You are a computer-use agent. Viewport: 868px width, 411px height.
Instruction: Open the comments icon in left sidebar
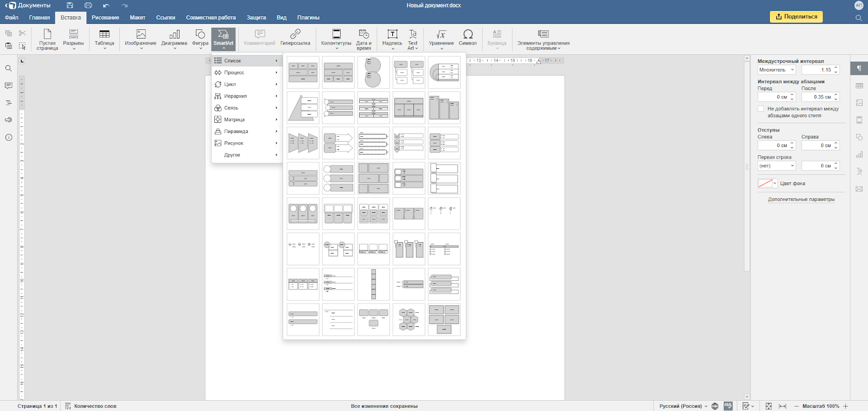click(9, 86)
